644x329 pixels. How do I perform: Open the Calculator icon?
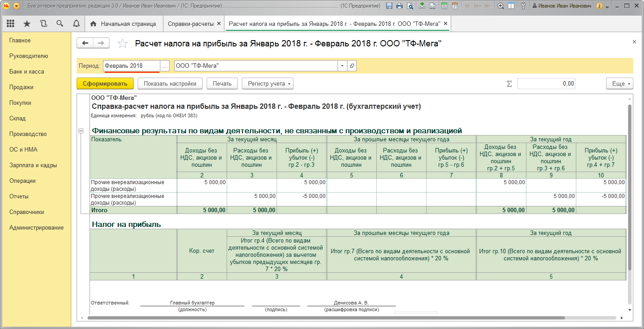(x=444, y=6)
